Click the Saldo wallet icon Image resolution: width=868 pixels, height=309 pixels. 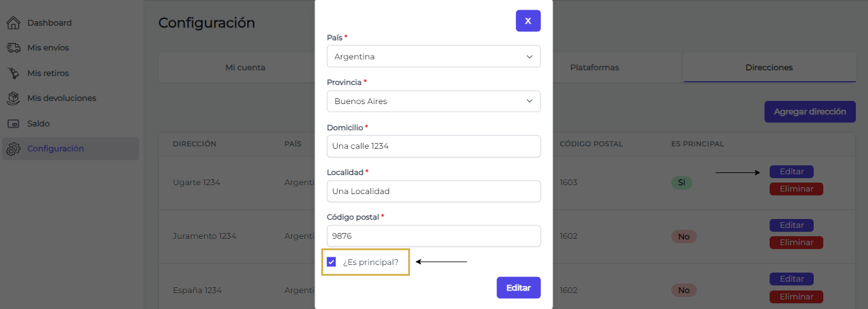pos(13,124)
